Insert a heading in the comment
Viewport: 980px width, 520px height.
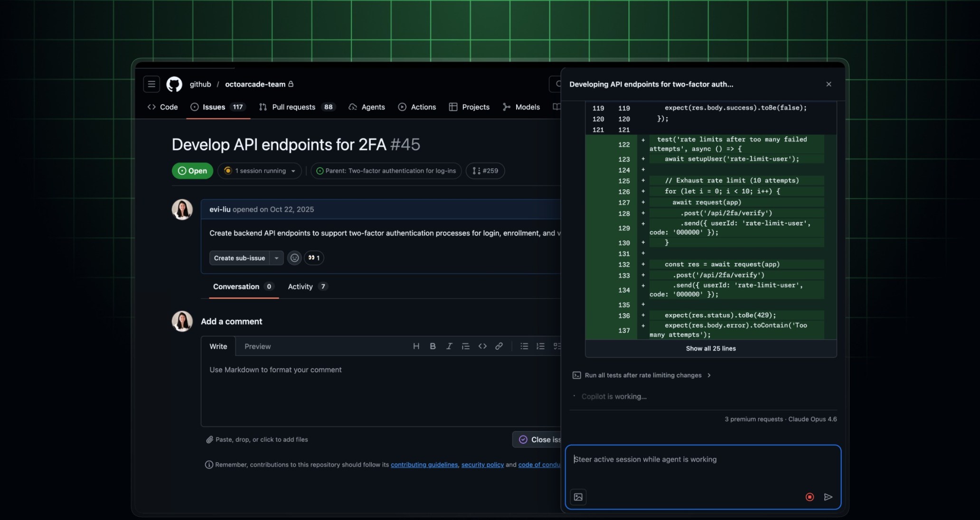(x=415, y=346)
